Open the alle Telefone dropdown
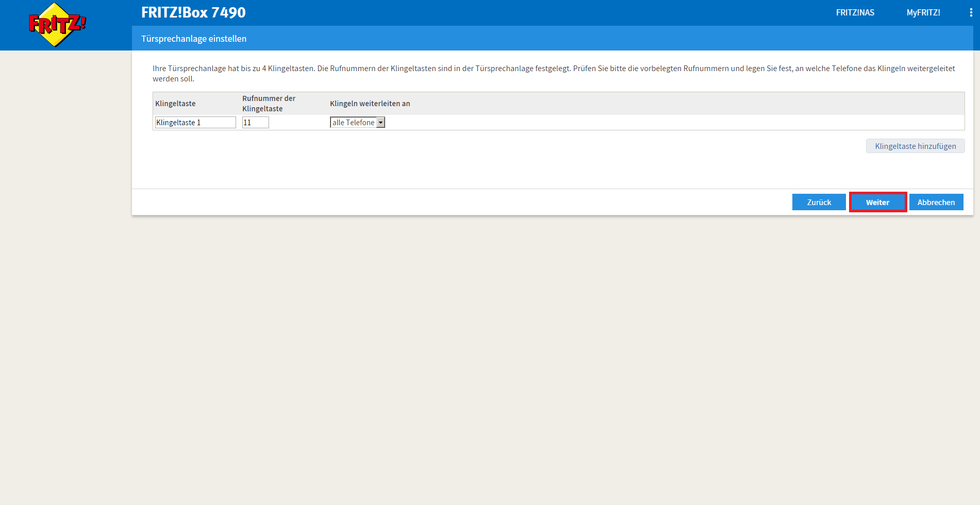 354,122
